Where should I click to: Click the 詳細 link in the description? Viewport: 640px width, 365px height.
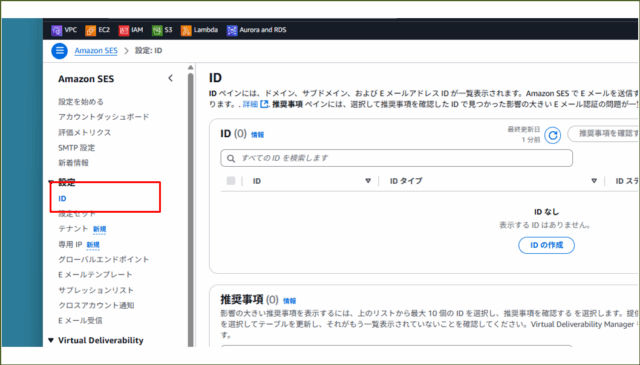click(x=250, y=104)
